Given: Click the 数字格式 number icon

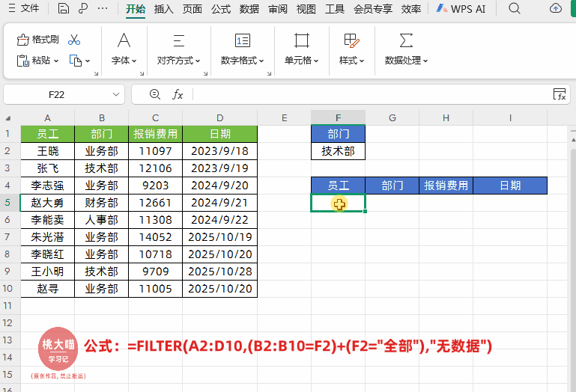Looking at the screenshot, I should click(243, 40).
